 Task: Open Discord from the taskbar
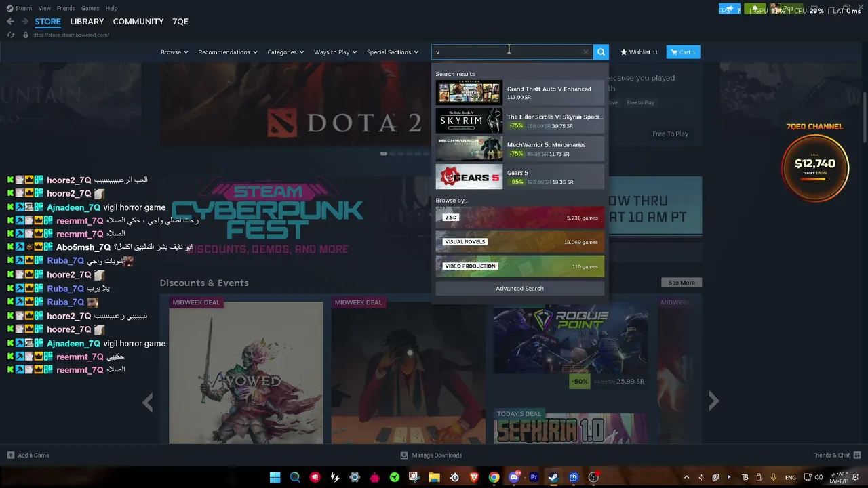pos(514,477)
